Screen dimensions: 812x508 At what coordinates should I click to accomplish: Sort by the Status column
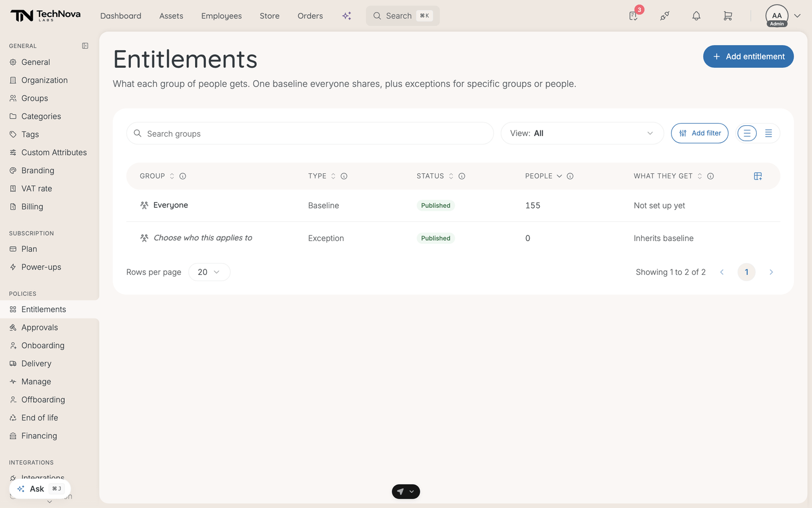pos(451,176)
